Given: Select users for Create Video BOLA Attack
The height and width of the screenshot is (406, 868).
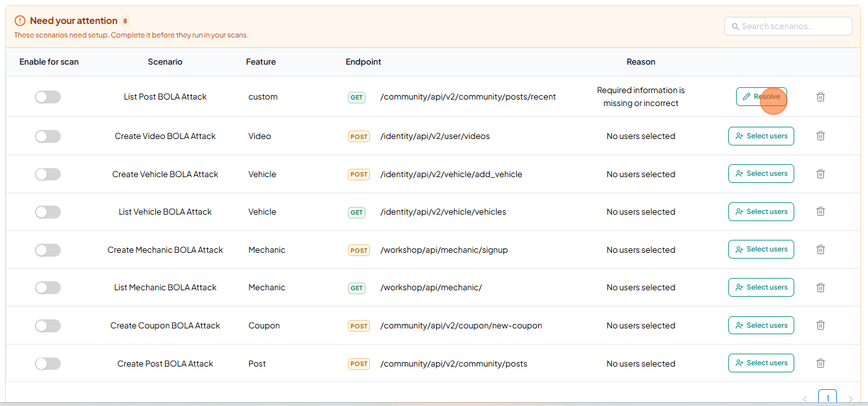Looking at the screenshot, I should [x=761, y=136].
